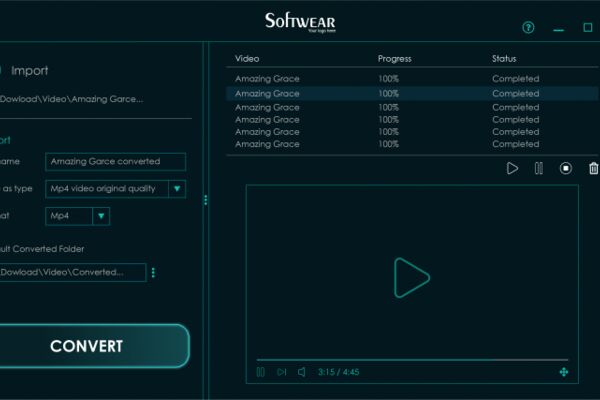Screen dimensions: 600x400
Task: Click the stop icon above the preview
Action: click(x=566, y=168)
